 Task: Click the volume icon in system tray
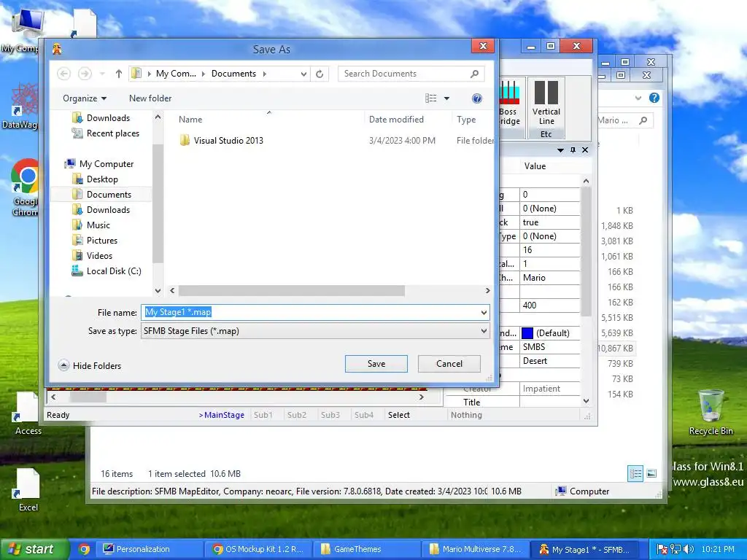(x=689, y=549)
